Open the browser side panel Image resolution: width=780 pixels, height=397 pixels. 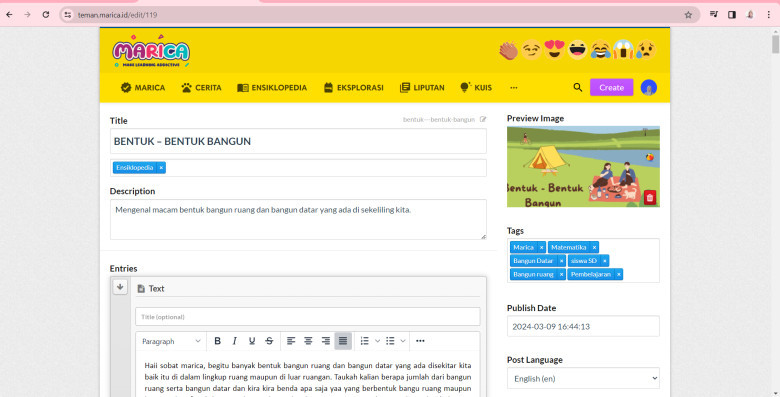pyautogui.click(x=732, y=15)
